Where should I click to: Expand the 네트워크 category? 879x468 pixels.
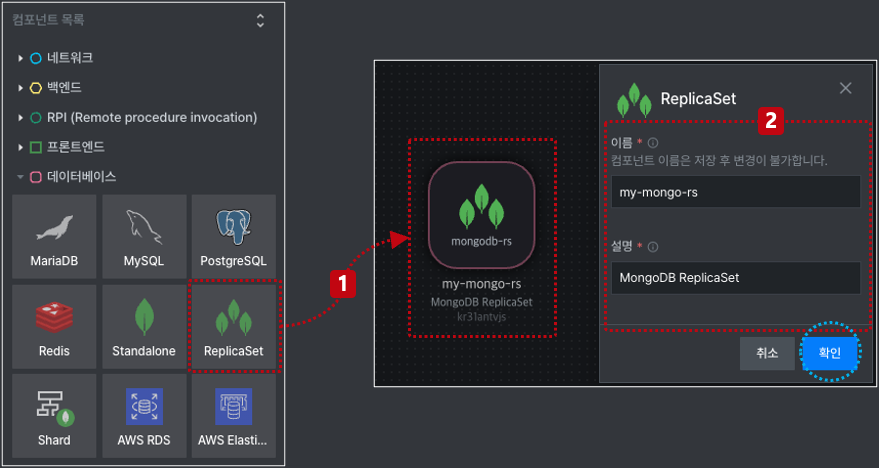click(x=20, y=58)
